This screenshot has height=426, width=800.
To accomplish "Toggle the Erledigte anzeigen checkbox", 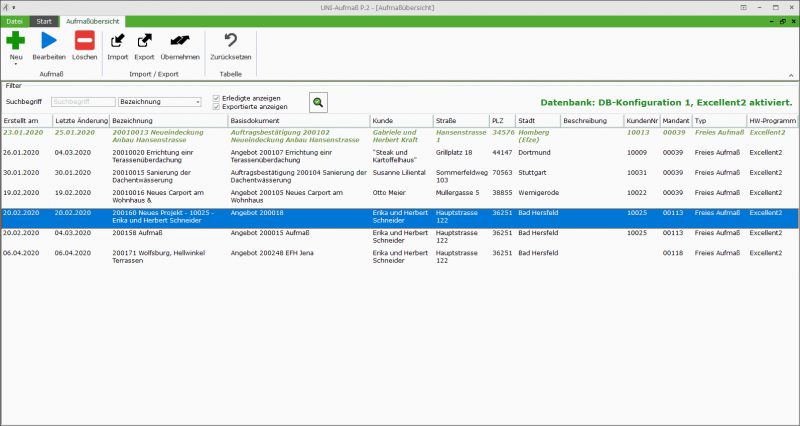I will click(216, 98).
